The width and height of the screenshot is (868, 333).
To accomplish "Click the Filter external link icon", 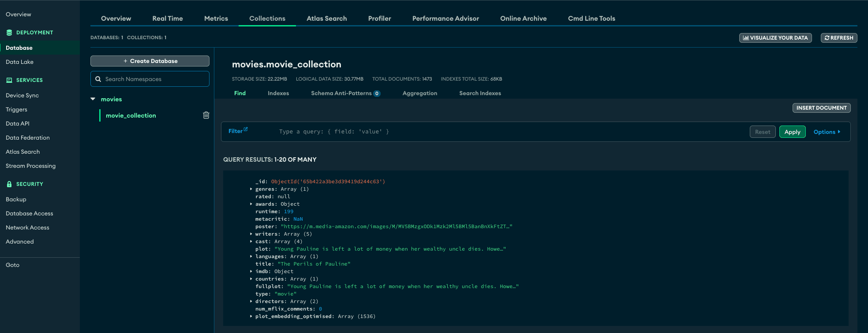I will pyautogui.click(x=246, y=129).
